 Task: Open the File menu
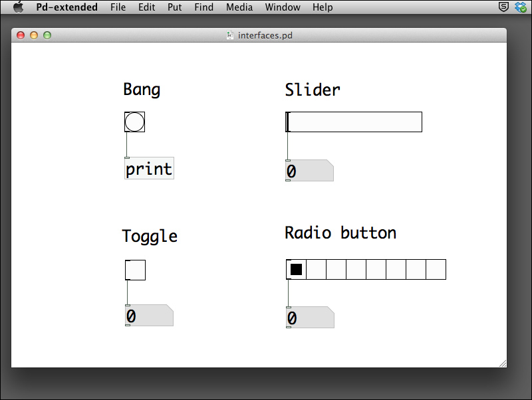(118, 7)
